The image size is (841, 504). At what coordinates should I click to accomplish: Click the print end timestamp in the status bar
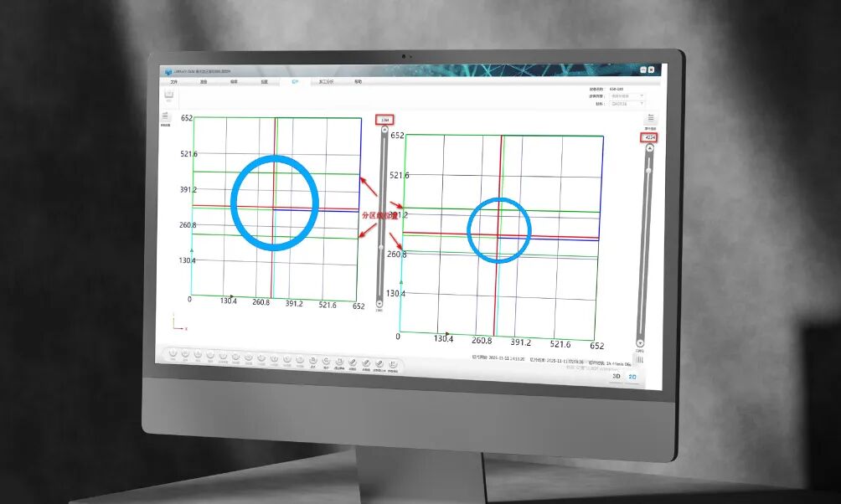pyautogui.click(x=557, y=361)
